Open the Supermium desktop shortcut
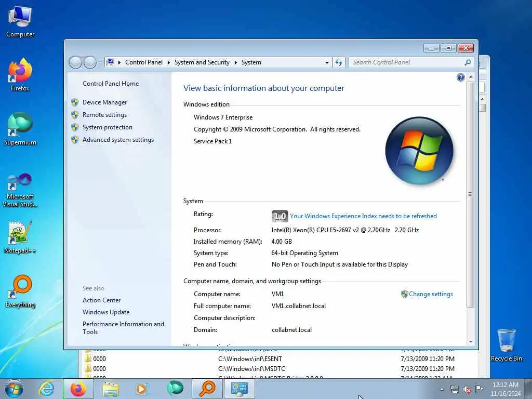532x399 pixels. pyautogui.click(x=20, y=129)
